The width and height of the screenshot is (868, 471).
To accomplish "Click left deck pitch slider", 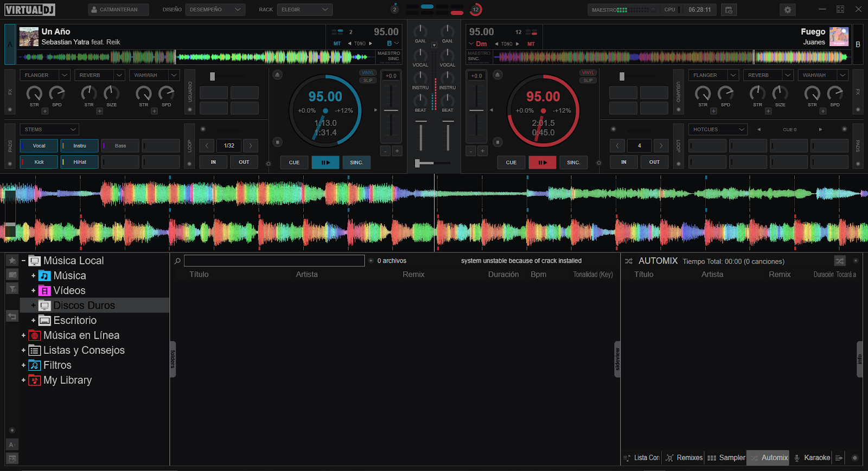I will coord(391,110).
